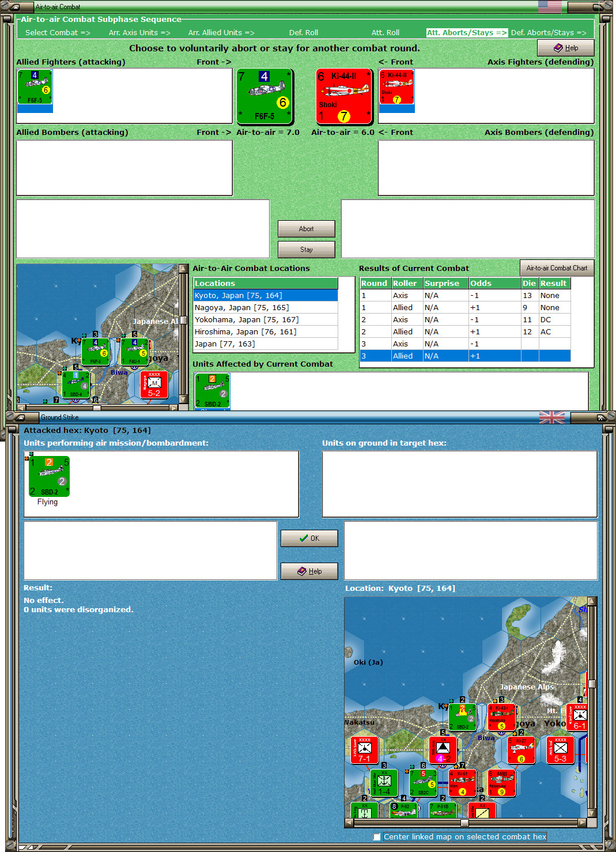Click the vertical scrollbar thumb on the Ground Strike map
This screenshot has height=852, width=616.
592,684
